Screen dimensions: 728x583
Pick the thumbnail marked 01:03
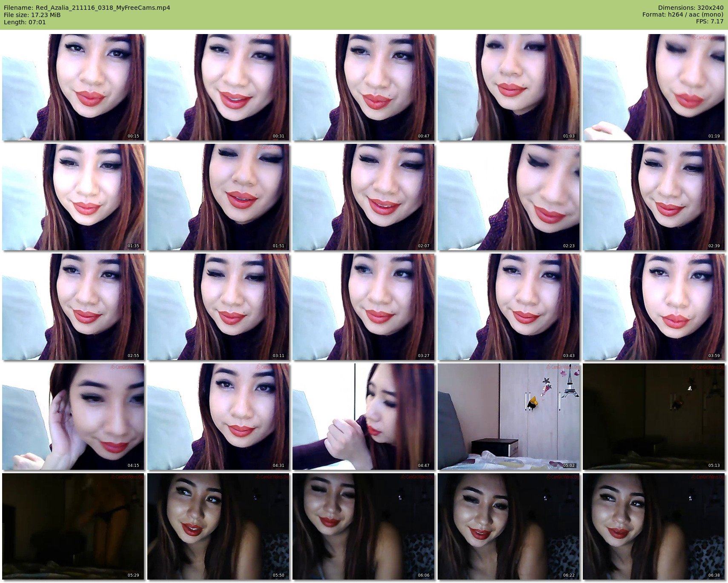(509, 87)
